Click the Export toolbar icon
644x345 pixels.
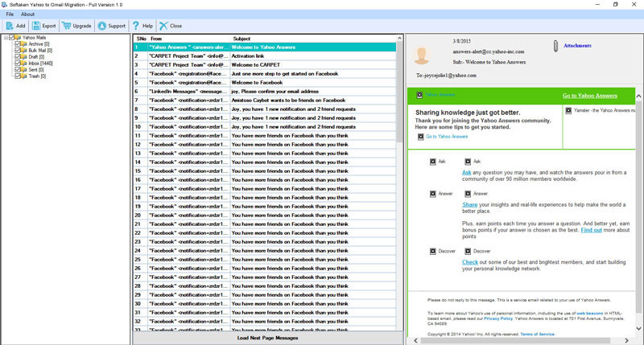pos(36,26)
